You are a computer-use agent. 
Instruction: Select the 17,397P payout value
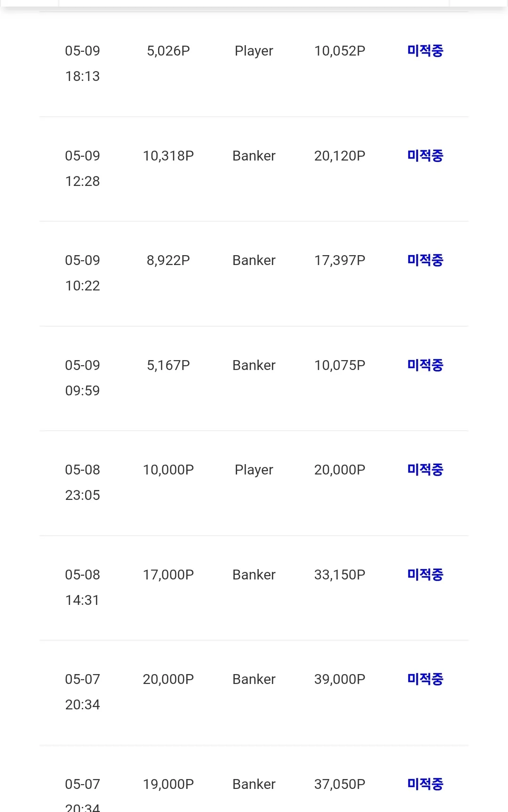[x=340, y=260]
